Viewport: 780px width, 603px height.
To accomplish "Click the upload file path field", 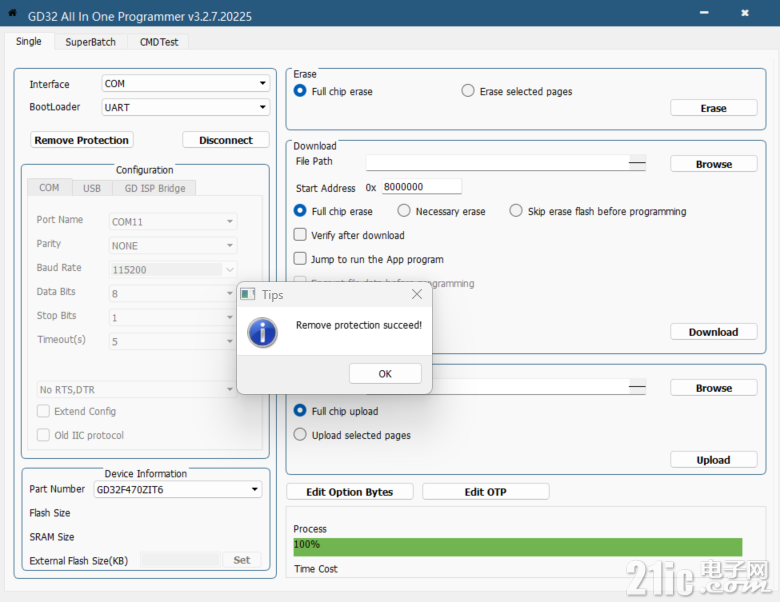I will click(539, 387).
